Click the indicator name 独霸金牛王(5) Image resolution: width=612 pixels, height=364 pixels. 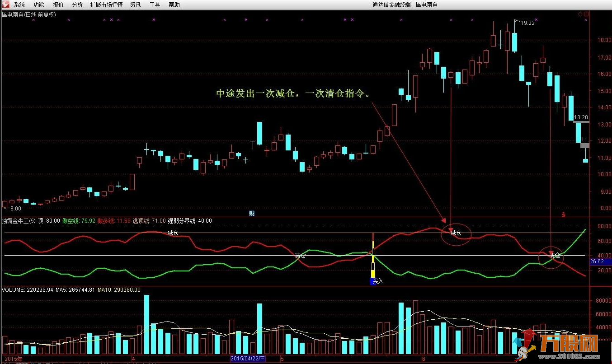click(18, 221)
